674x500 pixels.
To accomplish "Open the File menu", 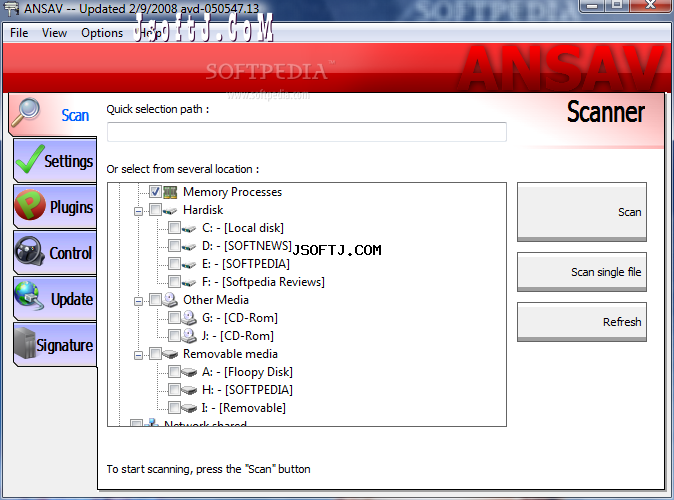I will [19, 33].
